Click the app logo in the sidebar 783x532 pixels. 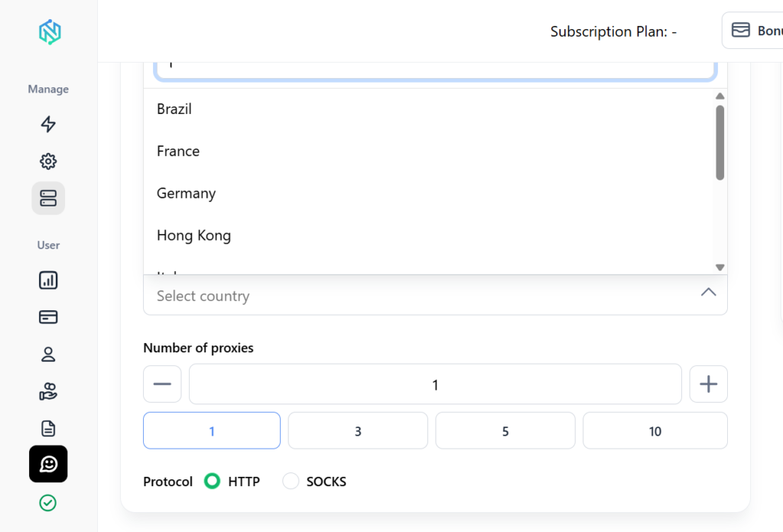[50, 32]
